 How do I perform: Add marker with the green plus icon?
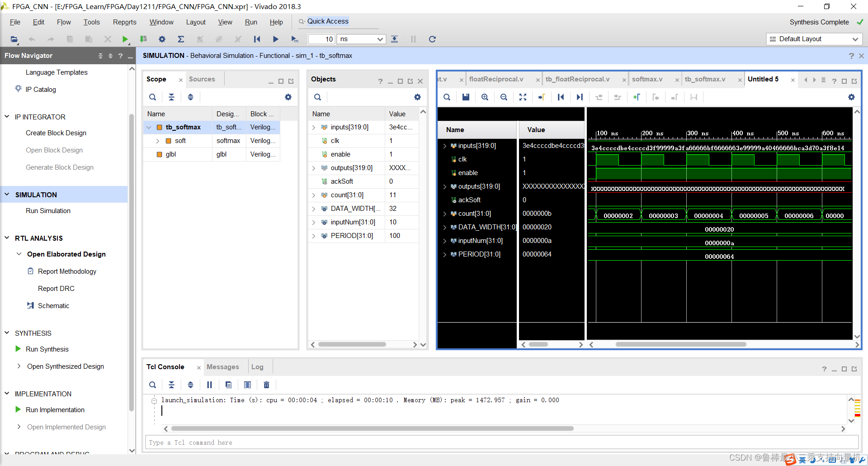click(637, 97)
